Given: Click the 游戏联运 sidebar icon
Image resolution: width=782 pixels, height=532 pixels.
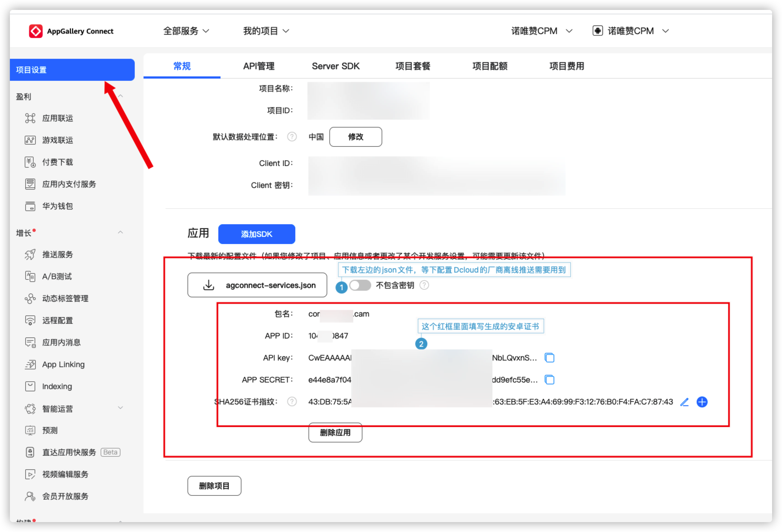Looking at the screenshot, I should 30,140.
